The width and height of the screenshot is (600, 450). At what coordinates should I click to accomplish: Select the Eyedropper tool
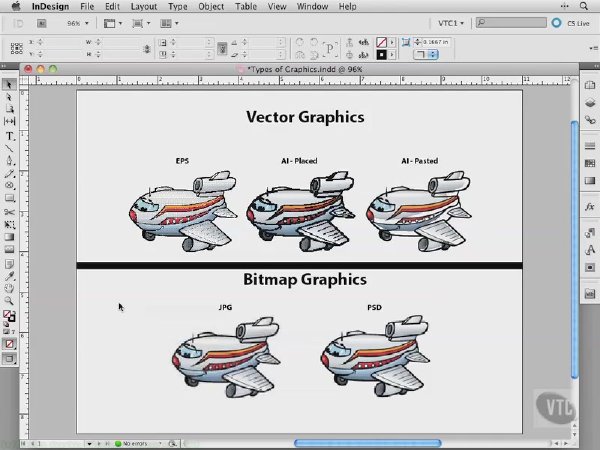(9, 276)
